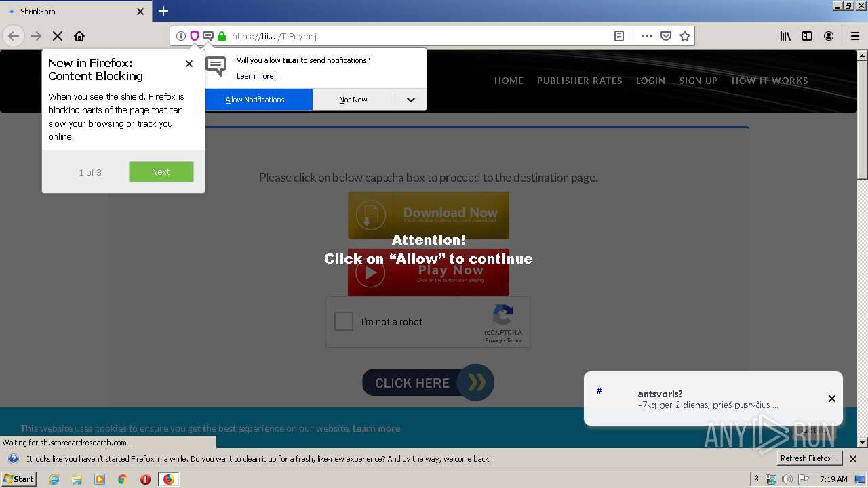Click the 7:19 AM system clock
Screen dimensions: 868x488
coord(833,479)
